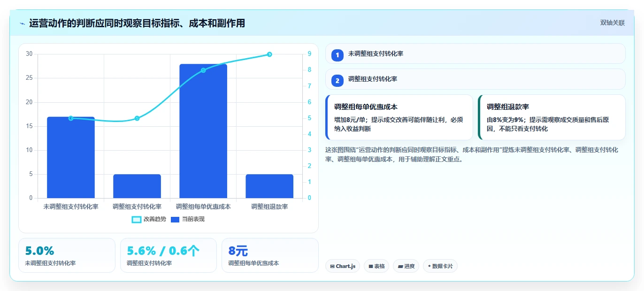Click the tall 调整组每单优惠成本 bar
This screenshot has width=644, height=291.
coord(203,131)
